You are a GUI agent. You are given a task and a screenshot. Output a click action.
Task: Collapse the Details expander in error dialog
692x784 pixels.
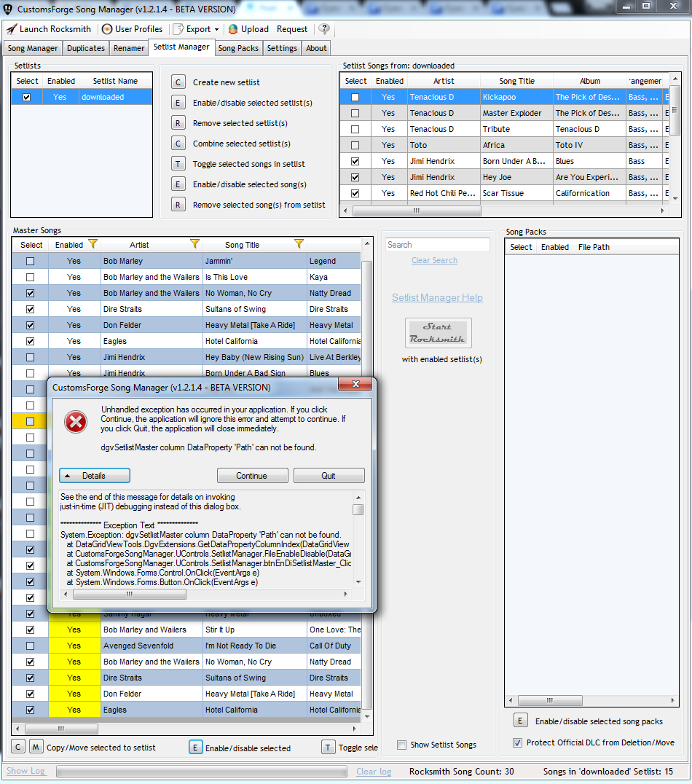coord(95,476)
